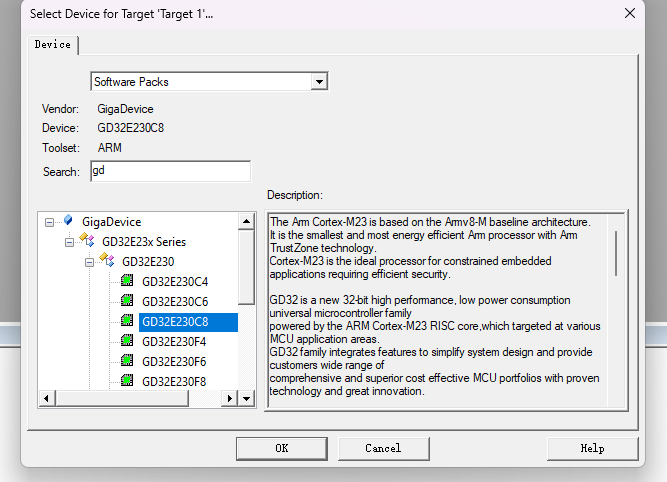Select the GD32E23x Series label

click(144, 242)
